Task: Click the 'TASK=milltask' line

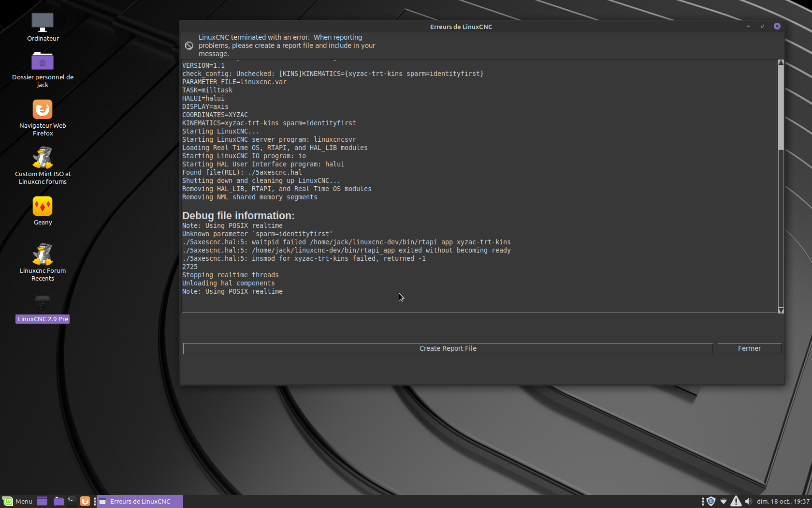Action: pos(207,90)
